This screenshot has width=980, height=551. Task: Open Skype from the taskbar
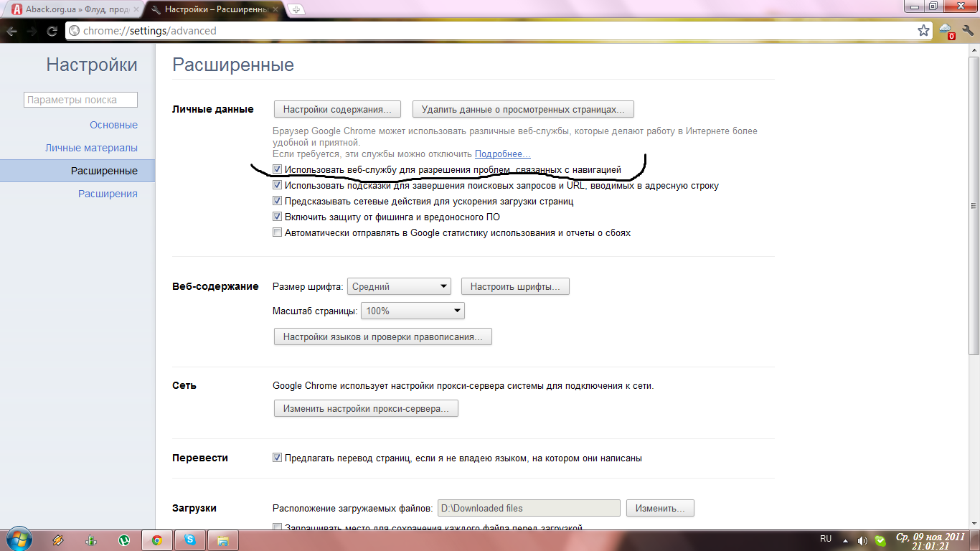pos(190,540)
